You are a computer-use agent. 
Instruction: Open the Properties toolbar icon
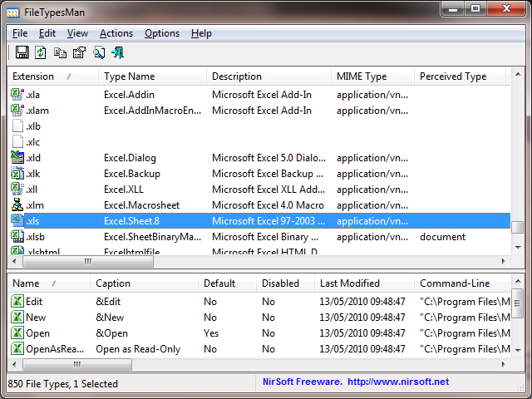pyautogui.click(x=80, y=52)
